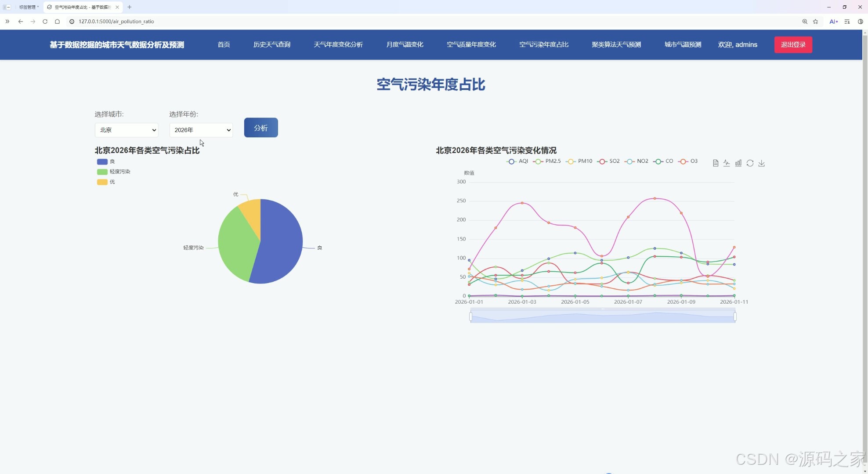Reload the browser page
Image resolution: width=868 pixels, height=474 pixels.
tap(45, 22)
